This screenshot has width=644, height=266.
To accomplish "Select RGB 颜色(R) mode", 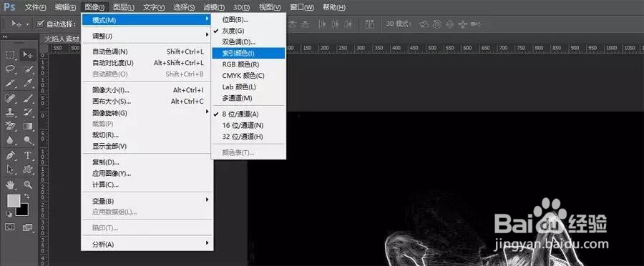I will coord(248,64).
